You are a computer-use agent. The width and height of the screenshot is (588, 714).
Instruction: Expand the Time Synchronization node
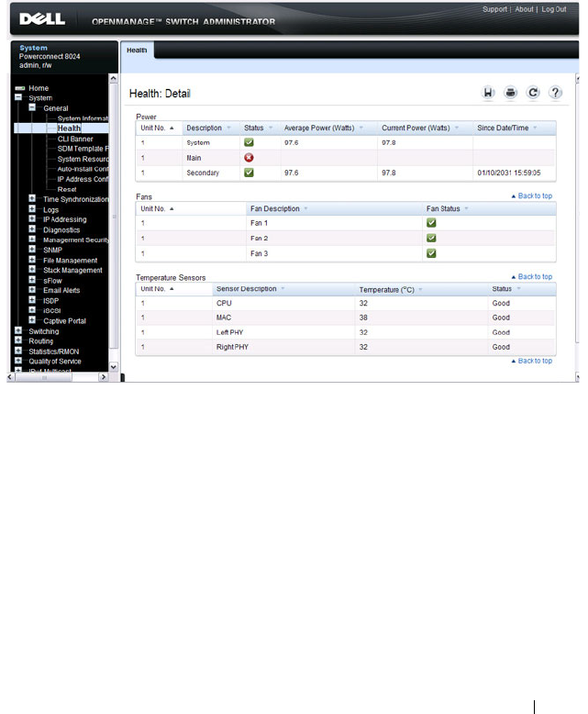click(32, 198)
